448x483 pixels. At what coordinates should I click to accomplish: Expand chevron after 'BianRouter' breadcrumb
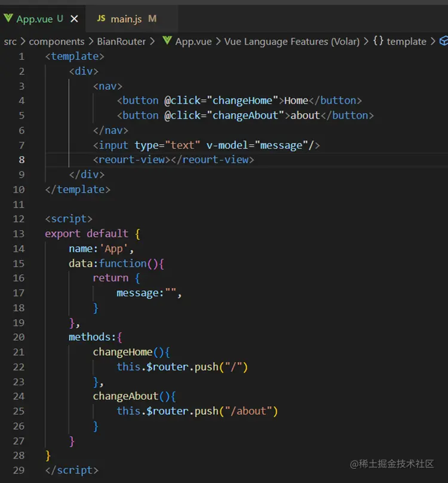coord(152,42)
